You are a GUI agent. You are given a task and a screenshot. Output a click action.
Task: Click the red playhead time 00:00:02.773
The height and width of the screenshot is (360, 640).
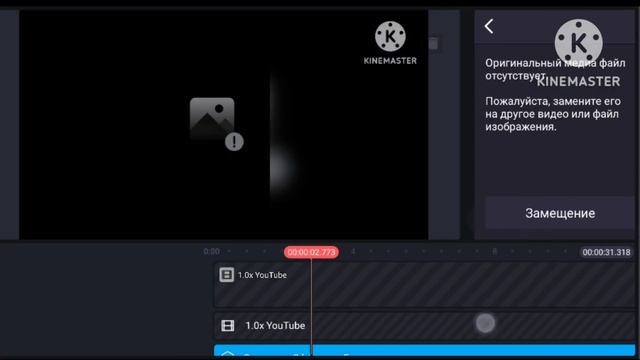(x=311, y=252)
